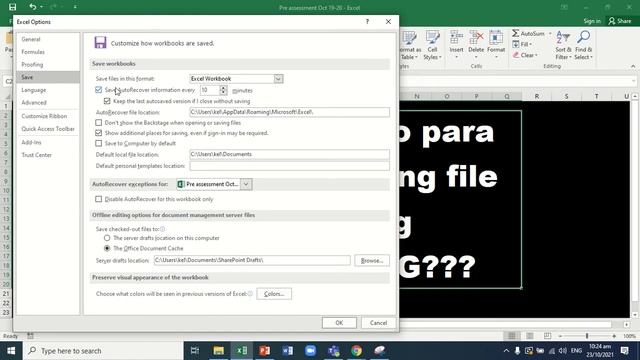Click the Save icon in Excel title bar
The image size is (640, 360).
[x=13, y=7]
